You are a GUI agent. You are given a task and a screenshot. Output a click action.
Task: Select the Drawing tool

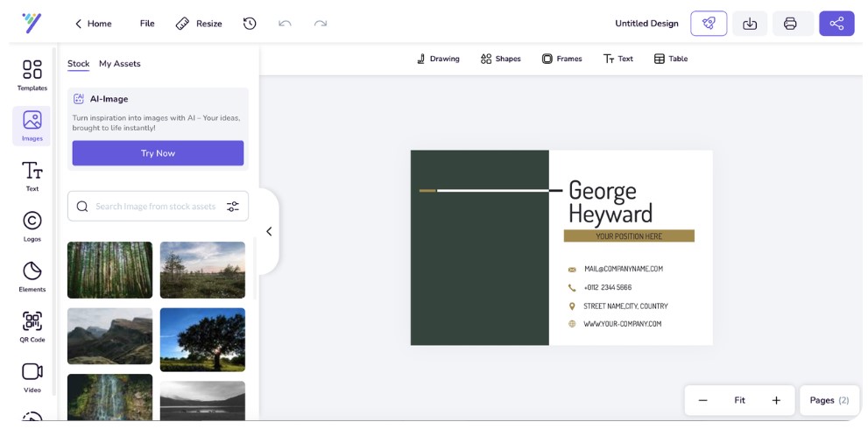pos(438,59)
